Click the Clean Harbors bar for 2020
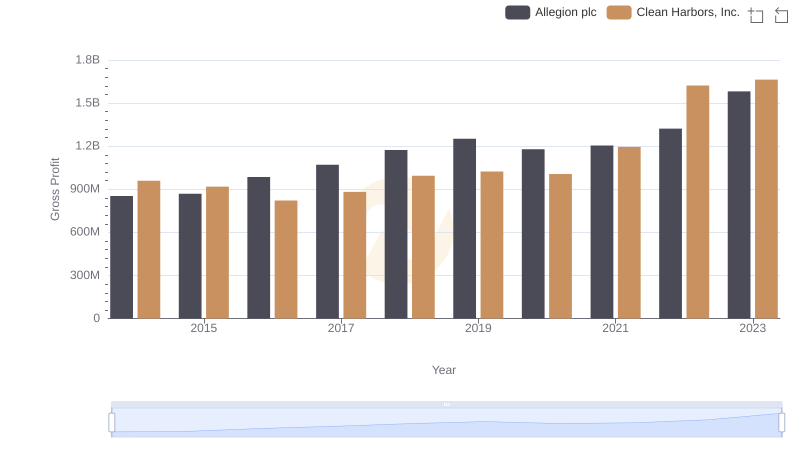800x461 pixels. point(561,246)
